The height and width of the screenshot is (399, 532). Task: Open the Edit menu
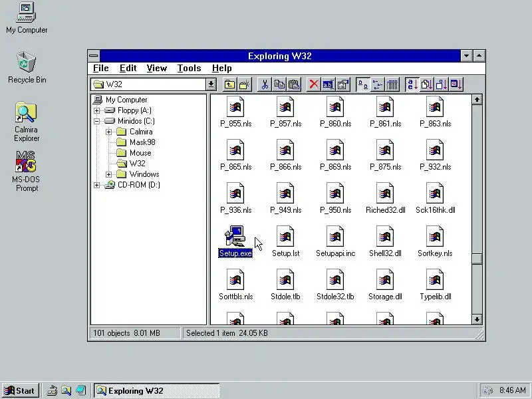(x=128, y=68)
